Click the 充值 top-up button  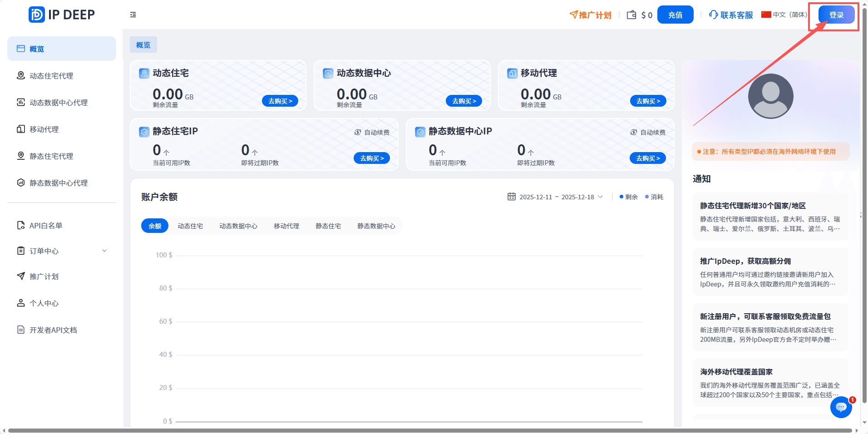click(675, 15)
